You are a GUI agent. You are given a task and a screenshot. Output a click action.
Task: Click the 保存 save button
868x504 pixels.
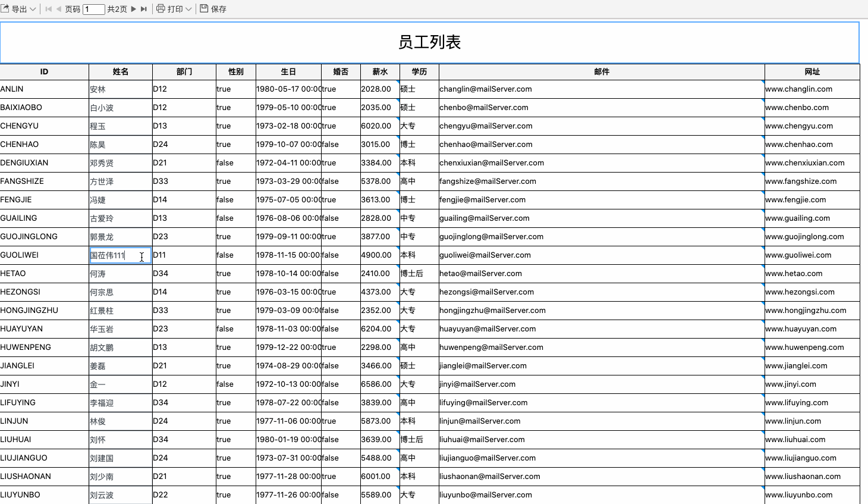213,9
